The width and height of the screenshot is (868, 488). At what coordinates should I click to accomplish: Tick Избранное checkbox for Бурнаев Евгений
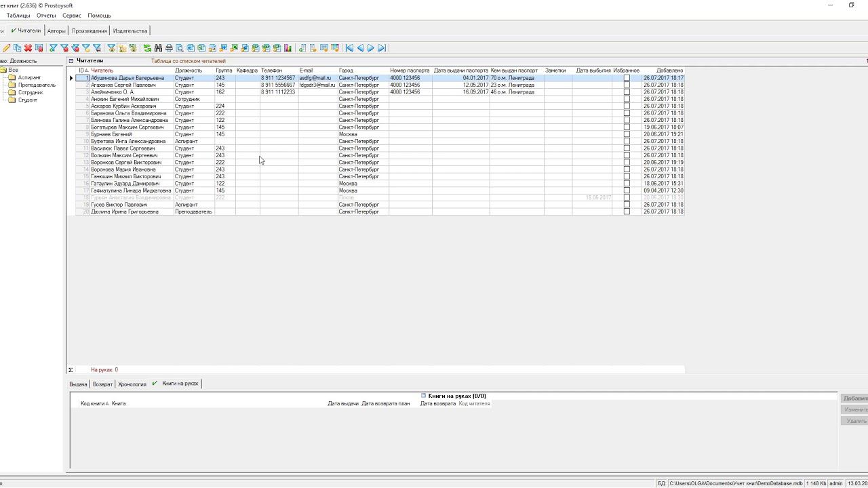[627, 134]
